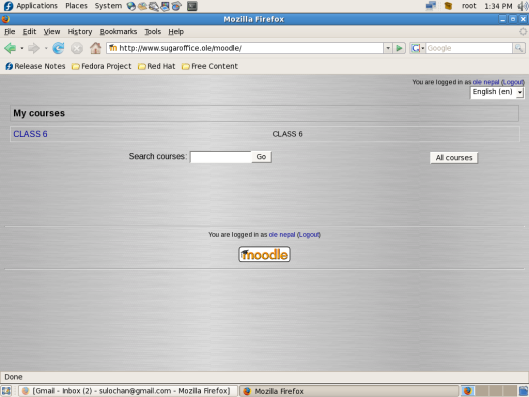Click the All courses button

click(454, 158)
